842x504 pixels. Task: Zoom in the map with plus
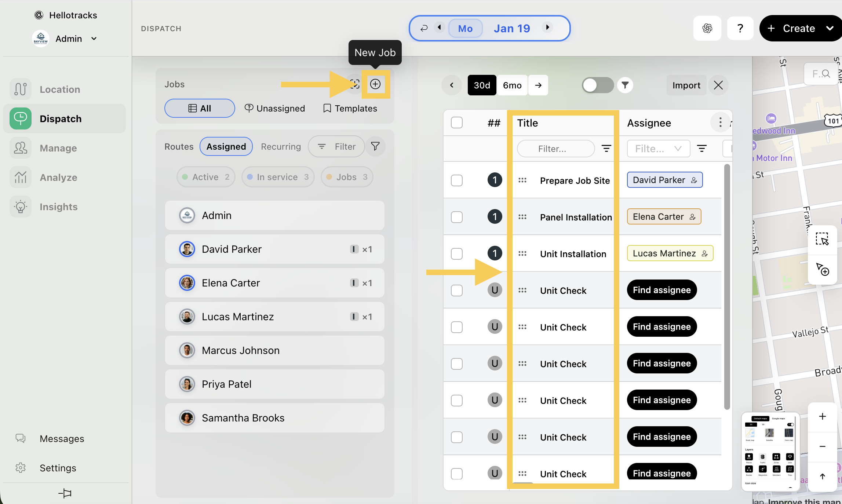pyautogui.click(x=822, y=416)
